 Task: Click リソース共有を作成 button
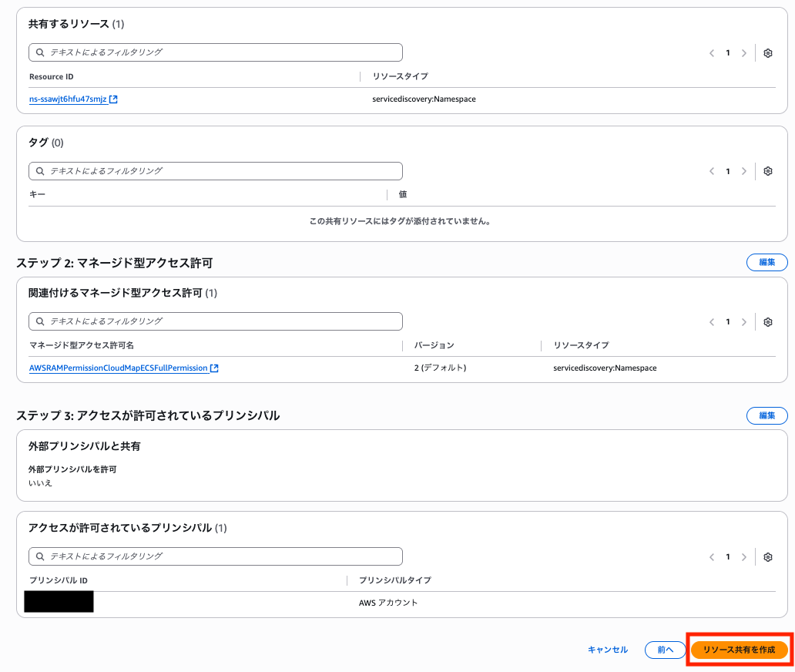pyautogui.click(x=740, y=650)
